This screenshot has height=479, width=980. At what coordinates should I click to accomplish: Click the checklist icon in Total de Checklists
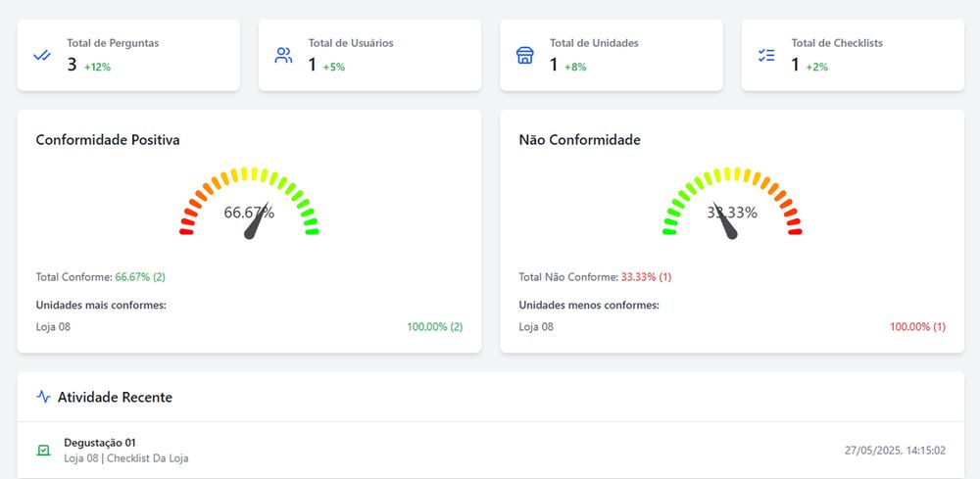point(766,56)
